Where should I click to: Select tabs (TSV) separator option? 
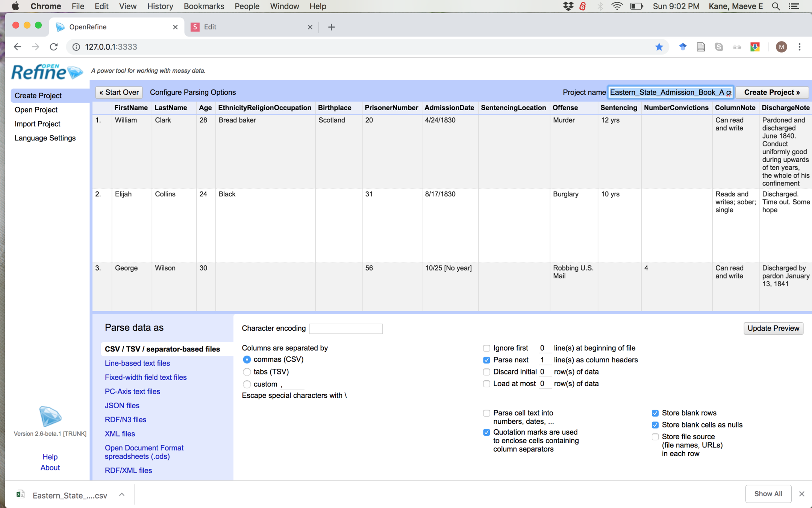coord(247,372)
